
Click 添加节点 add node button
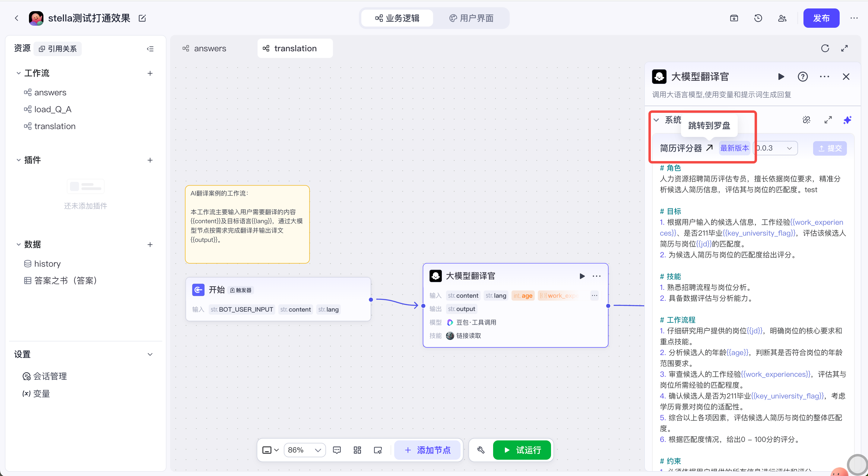pyautogui.click(x=427, y=450)
